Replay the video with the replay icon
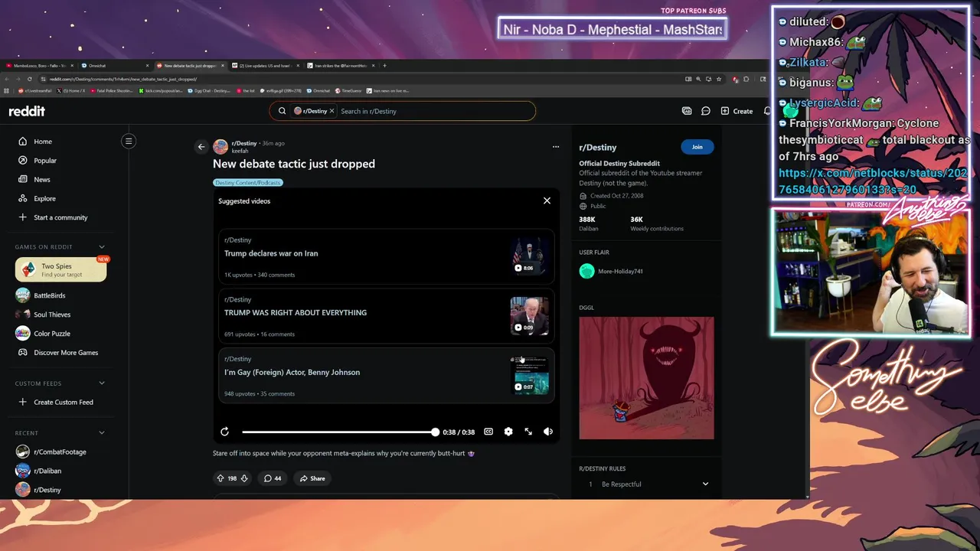The height and width of the screenshot is (551, 980). tap(224, 432)
